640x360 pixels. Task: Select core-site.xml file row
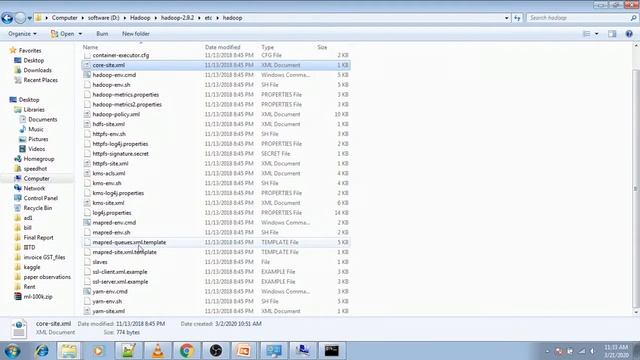click(x=216, y=65)
